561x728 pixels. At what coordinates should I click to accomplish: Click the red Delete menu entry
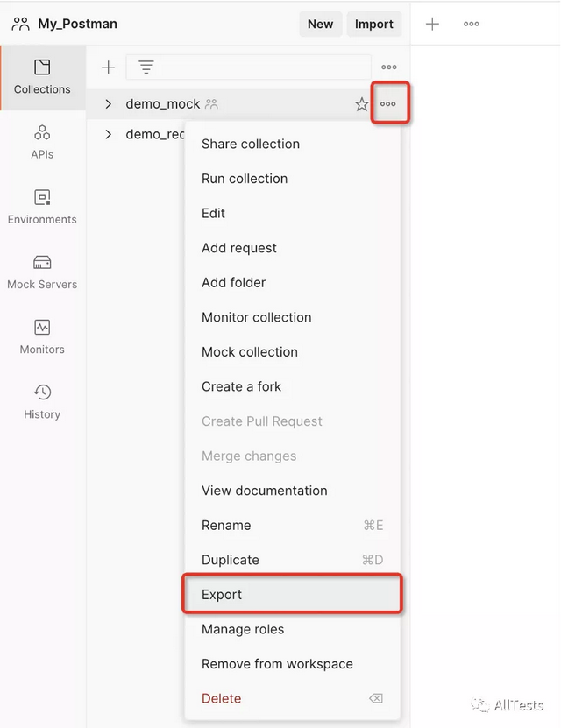[x=293, y=699]
